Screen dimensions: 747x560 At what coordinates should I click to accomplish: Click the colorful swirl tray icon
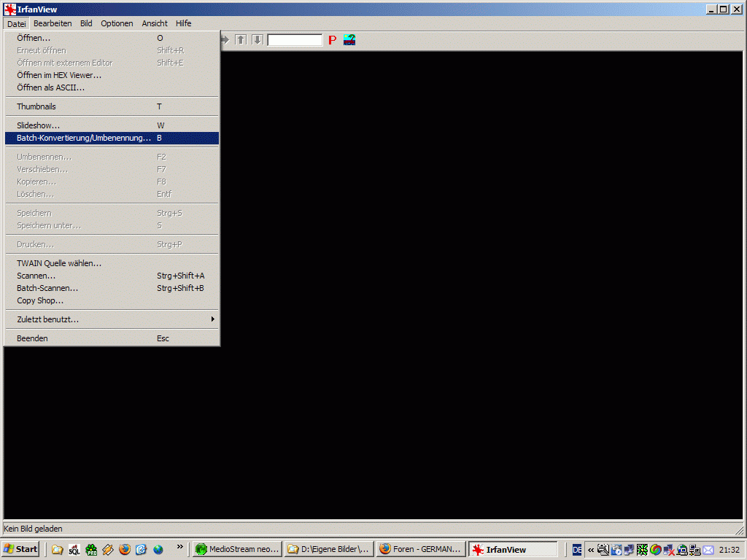tap(656, 550)
